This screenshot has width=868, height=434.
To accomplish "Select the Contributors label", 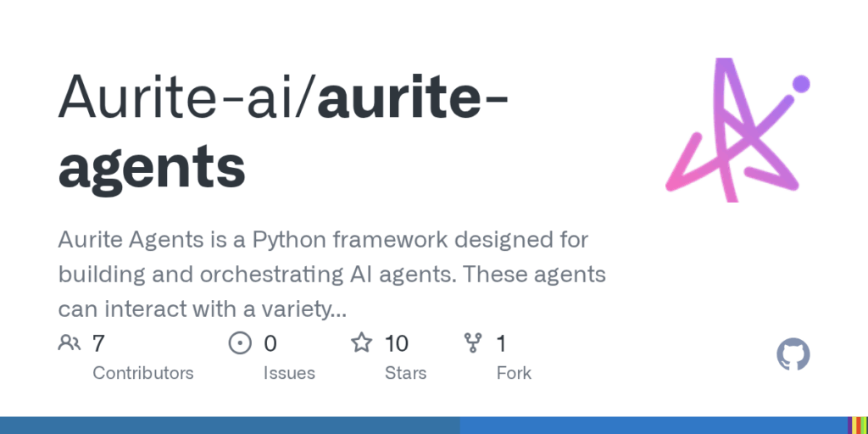I will (x=142, y=373).
